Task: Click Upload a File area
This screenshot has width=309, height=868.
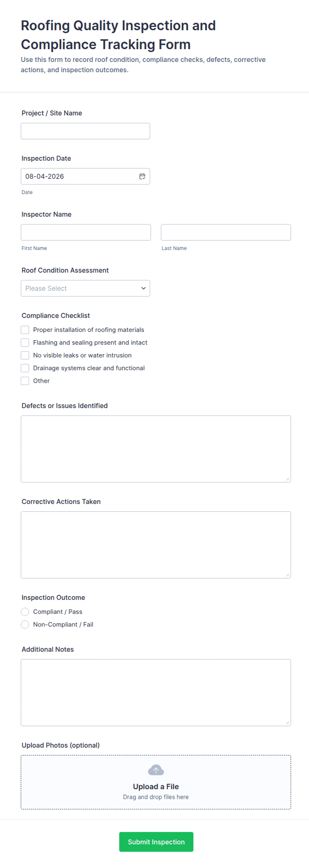Action: point(156,782)
